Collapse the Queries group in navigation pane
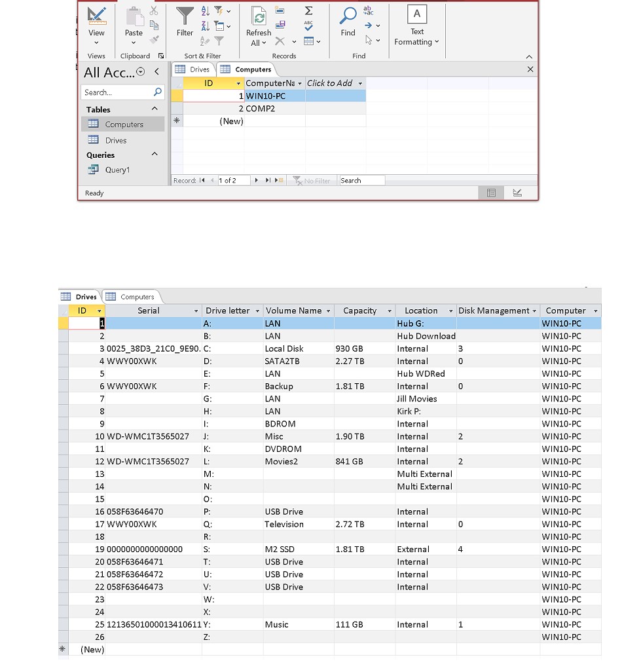 coord(155,155)
